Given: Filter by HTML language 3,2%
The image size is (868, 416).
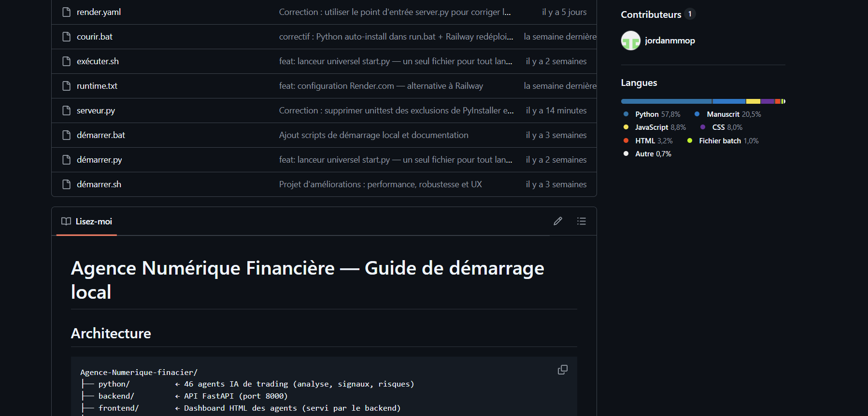Looking at the screenshot, I should pyautogui.click(x=648, y=141).
